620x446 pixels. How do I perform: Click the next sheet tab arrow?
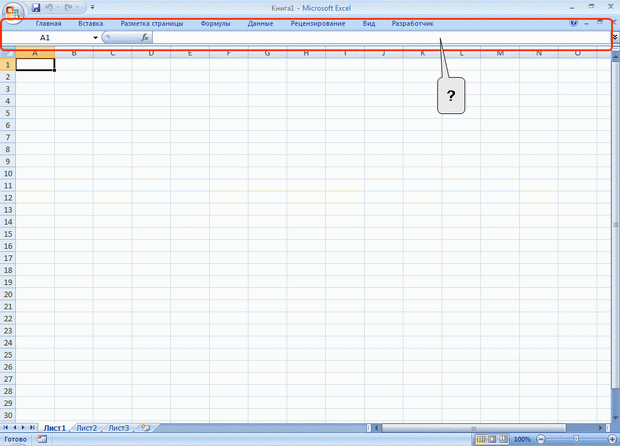click(23, 427)
